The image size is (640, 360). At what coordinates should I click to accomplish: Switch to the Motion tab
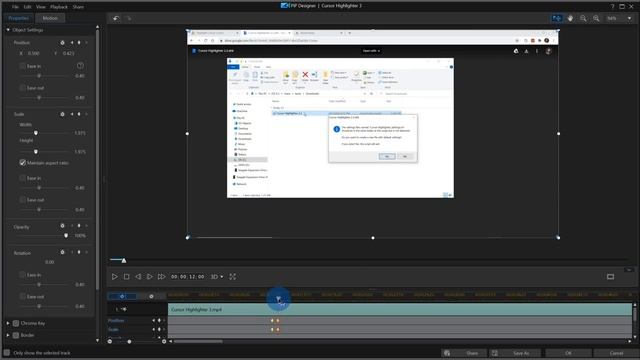50,18
